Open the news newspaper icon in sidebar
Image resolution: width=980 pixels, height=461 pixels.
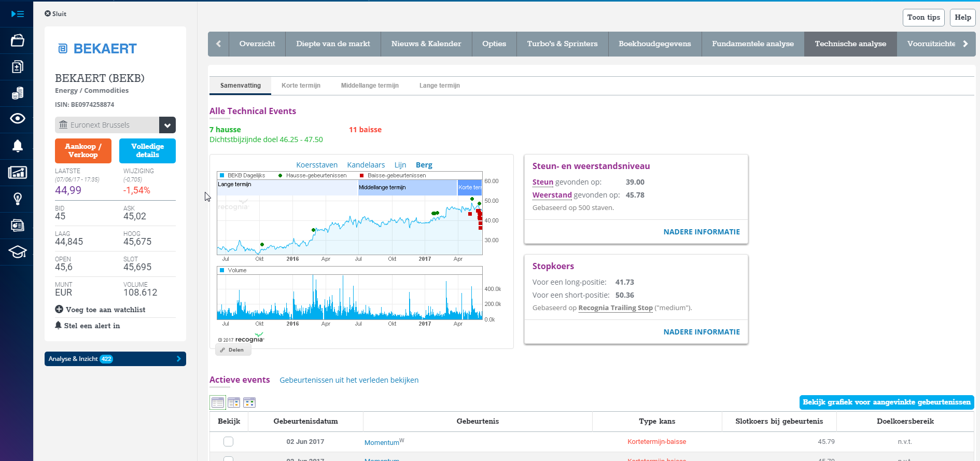(x=18, y=226)
